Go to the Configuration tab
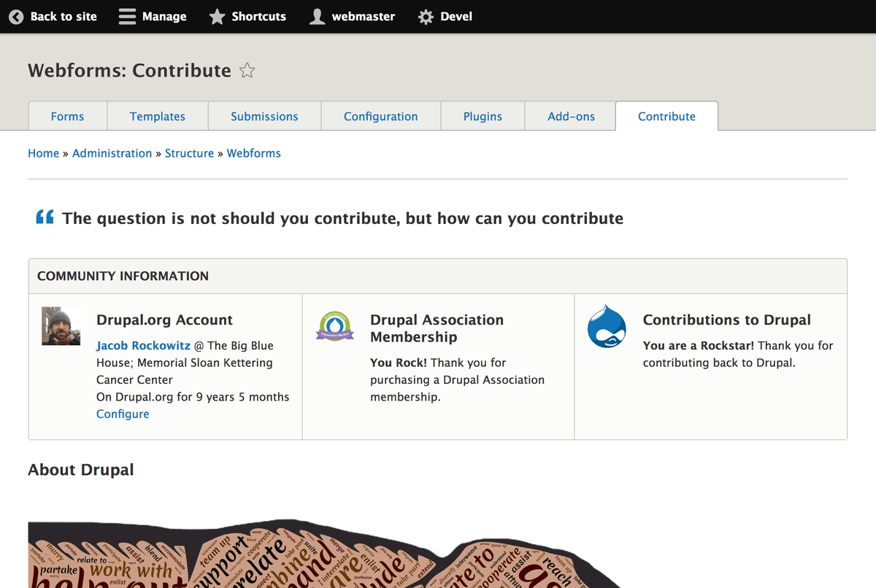 381,116
